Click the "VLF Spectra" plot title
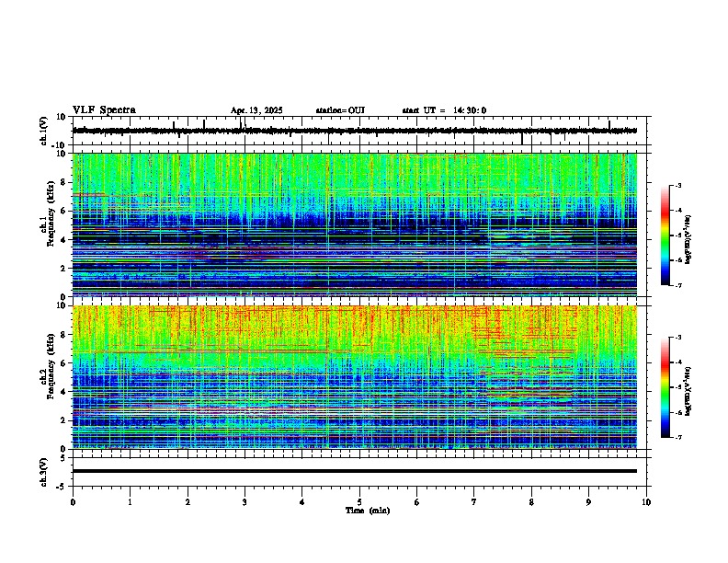 104,110
